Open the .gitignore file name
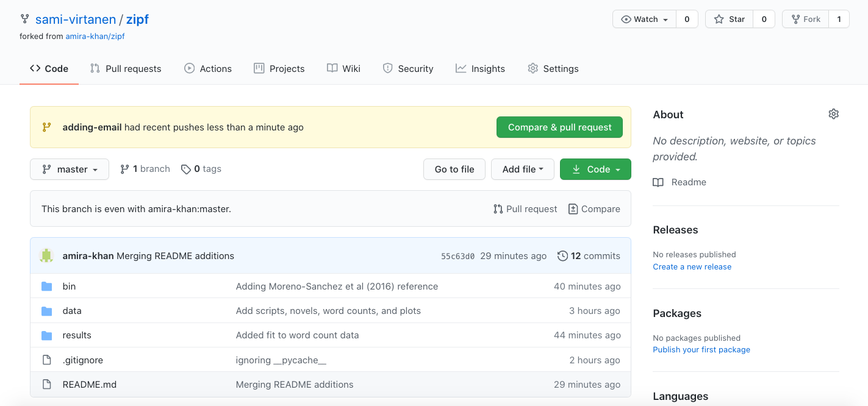868x406 pixels. coord(82,360)
